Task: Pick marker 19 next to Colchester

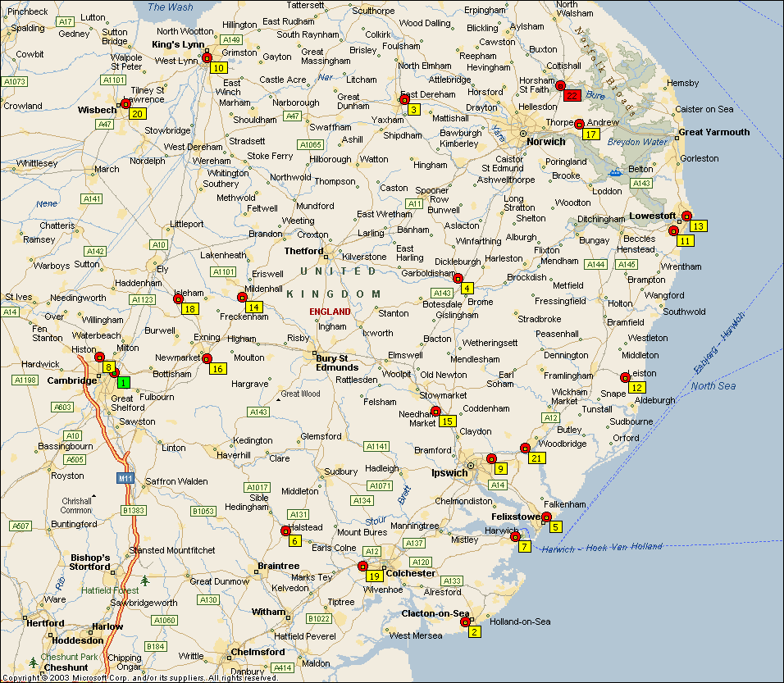Action: click(x=374, y=576)
